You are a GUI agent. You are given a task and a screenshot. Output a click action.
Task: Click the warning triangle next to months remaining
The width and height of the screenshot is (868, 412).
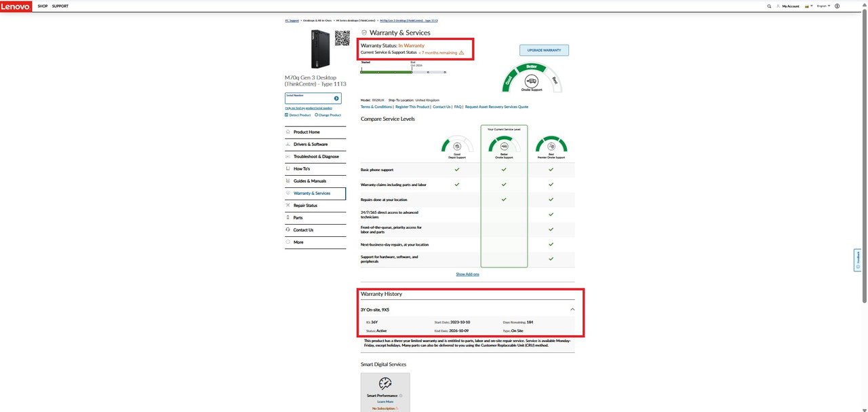click(x=462, y=52)
